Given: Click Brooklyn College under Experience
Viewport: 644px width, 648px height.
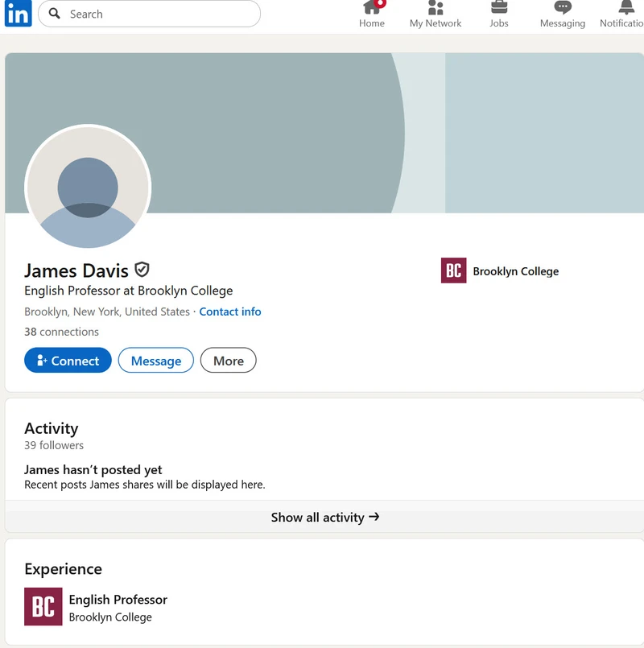Looking at the screenshot, I should pos(110,617).
